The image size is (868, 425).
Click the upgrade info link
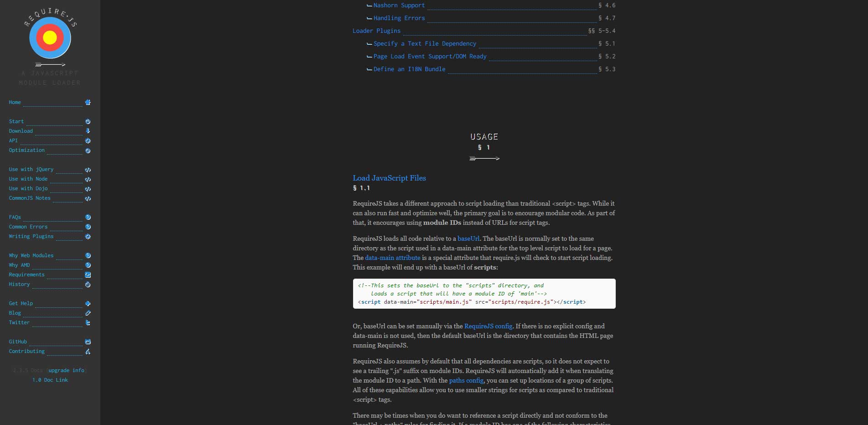coord(66,370)
